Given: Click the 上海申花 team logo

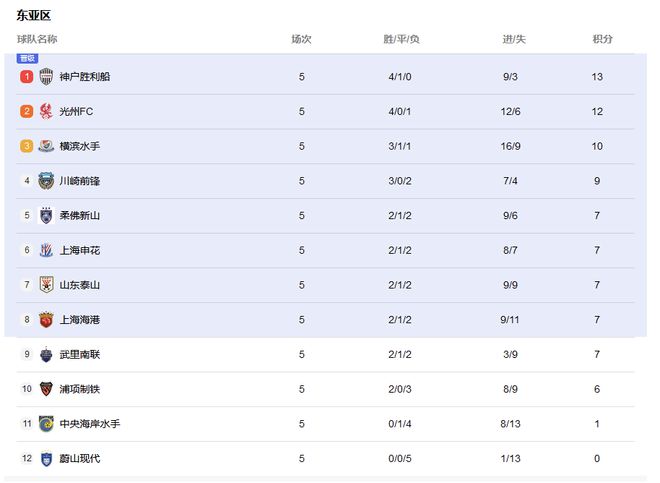Looking at the screenshot, I should [46, 250].
